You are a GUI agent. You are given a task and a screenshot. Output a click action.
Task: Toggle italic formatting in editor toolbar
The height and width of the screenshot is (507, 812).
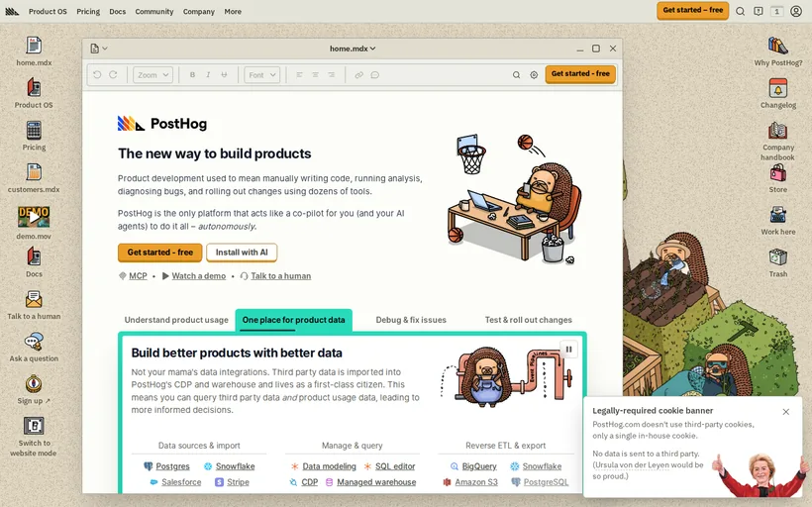[x=208, y=74]
